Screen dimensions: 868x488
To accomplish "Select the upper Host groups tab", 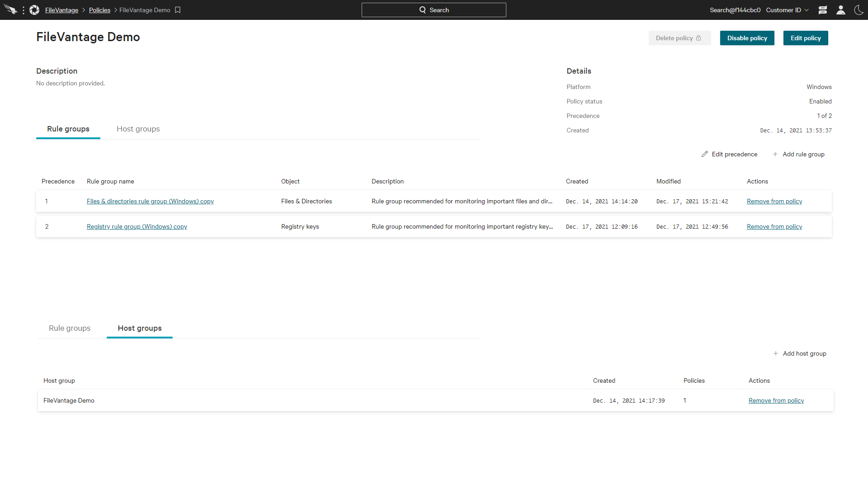I will (138, 129).
